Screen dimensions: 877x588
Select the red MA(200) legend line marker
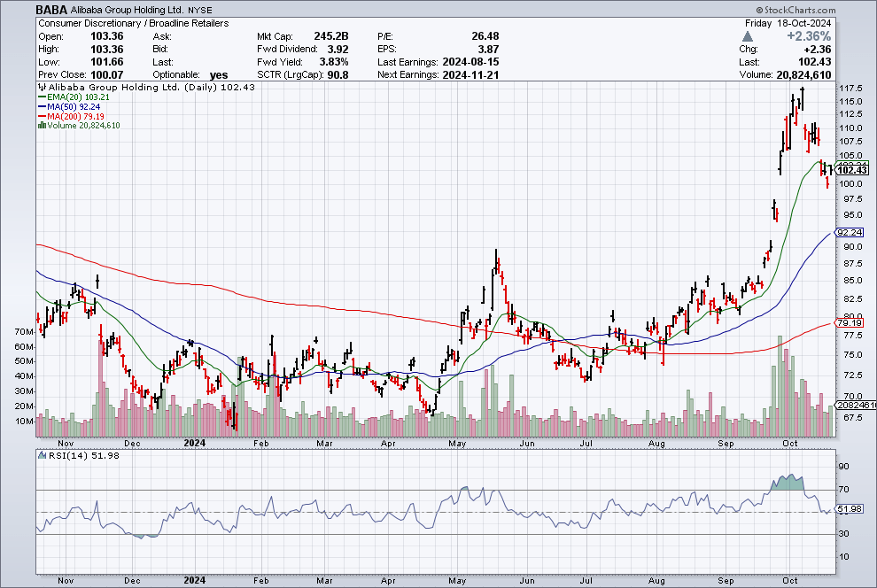pos(41,116)
